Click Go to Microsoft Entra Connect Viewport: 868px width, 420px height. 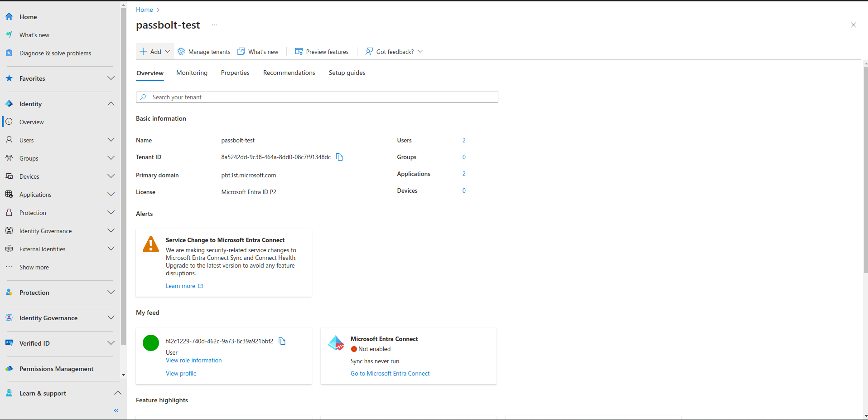point(390,374)
